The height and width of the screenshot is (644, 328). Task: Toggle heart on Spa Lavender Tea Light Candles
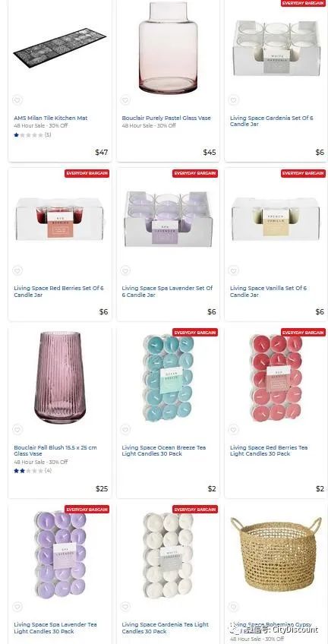click(x=17, y=607)
